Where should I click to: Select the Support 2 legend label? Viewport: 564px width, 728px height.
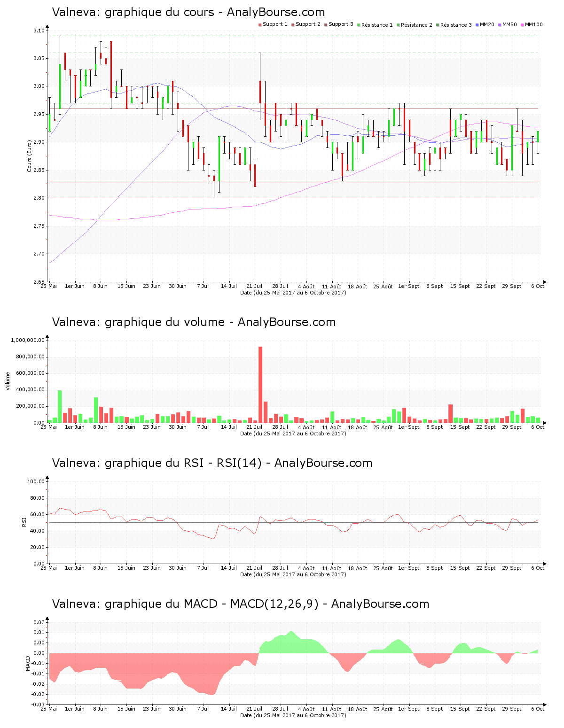(x=308, y=24)
